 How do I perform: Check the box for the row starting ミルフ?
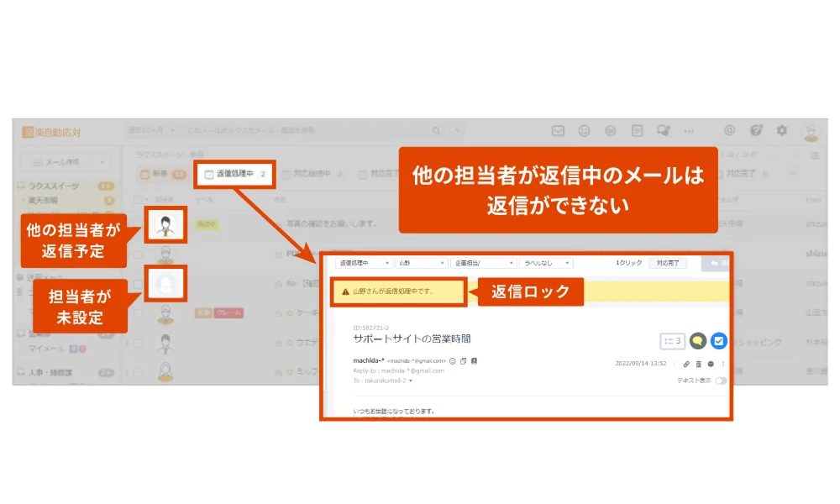click(139, 372)
